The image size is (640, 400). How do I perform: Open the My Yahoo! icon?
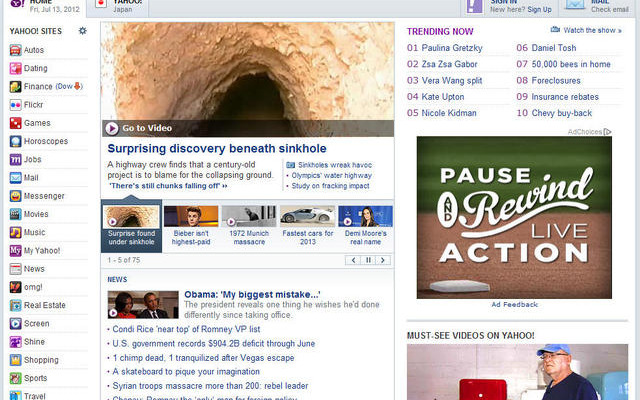(16, 251)
